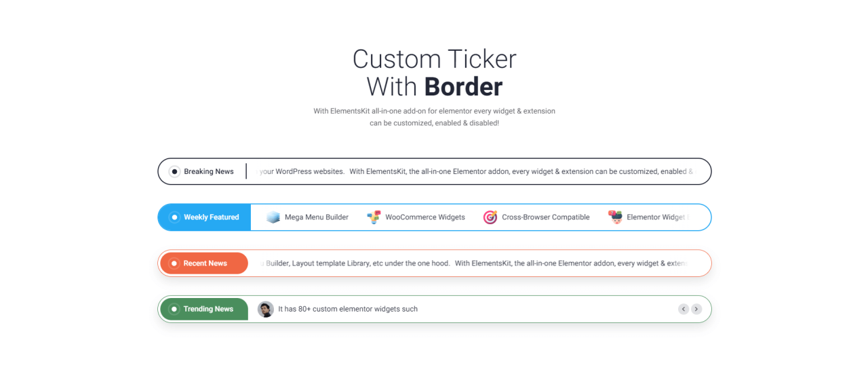Select the green Trending News label
868x382 pixels.
pos(208,309)
